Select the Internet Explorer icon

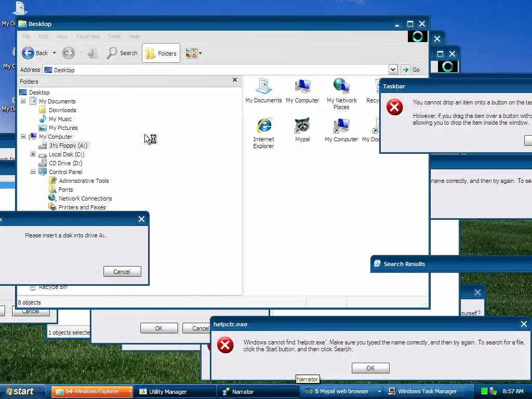[263, 133]
